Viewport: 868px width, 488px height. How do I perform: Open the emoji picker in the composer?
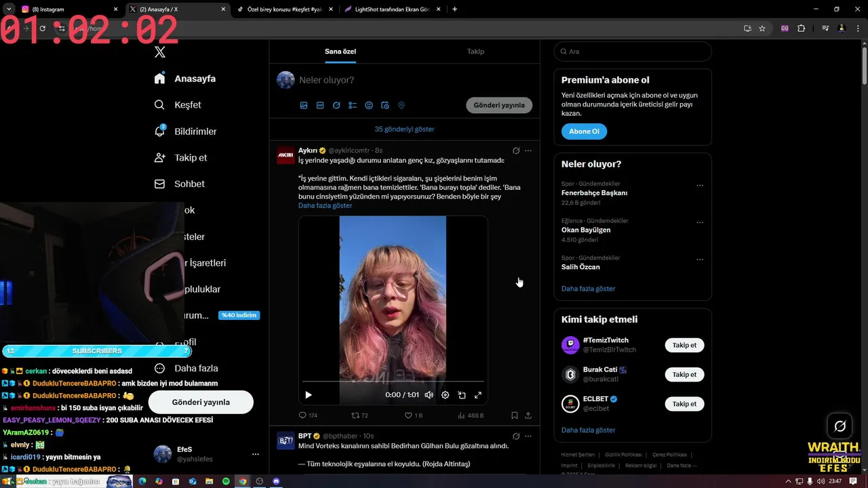pyautogui.click(x=369, y=106)
